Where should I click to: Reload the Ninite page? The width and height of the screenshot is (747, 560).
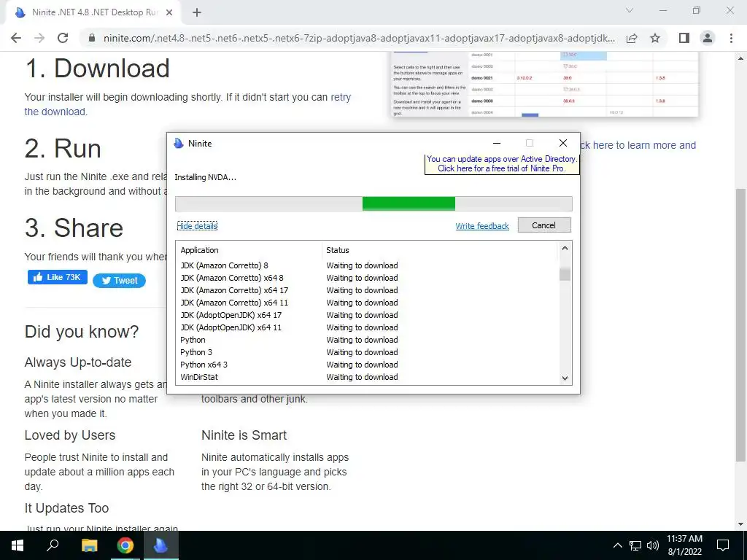[63, 38]
